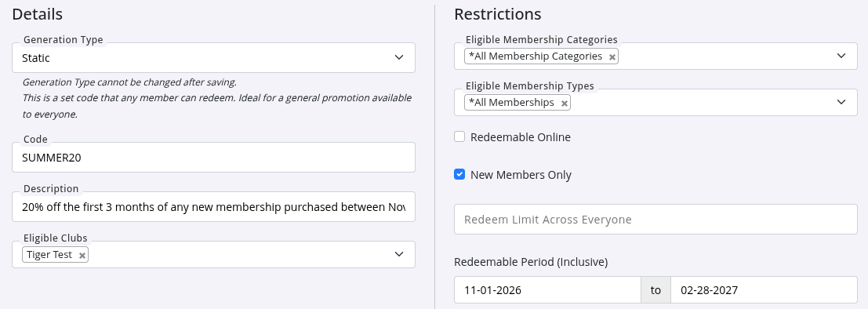This screenshot has height=309, width=868.
Task: Click the end date 02-28-2027 field
Action: [764, 290]
